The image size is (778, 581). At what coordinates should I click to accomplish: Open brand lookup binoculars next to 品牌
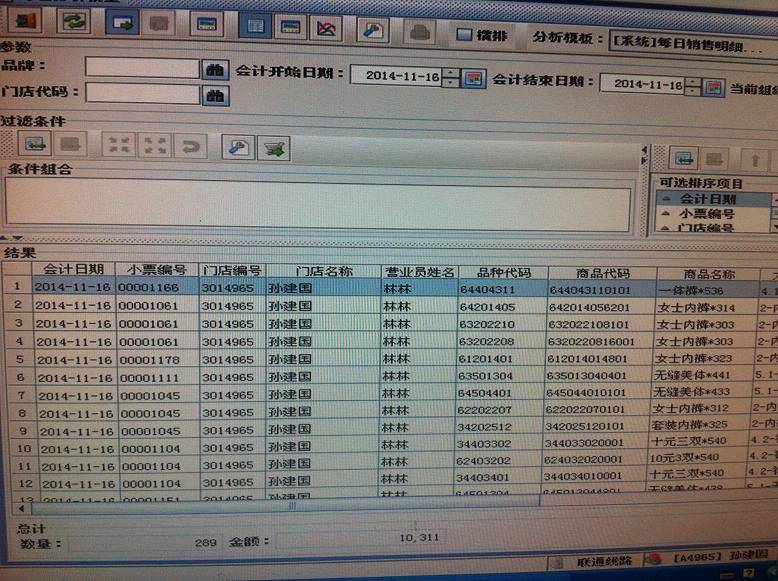pos(215,70)
